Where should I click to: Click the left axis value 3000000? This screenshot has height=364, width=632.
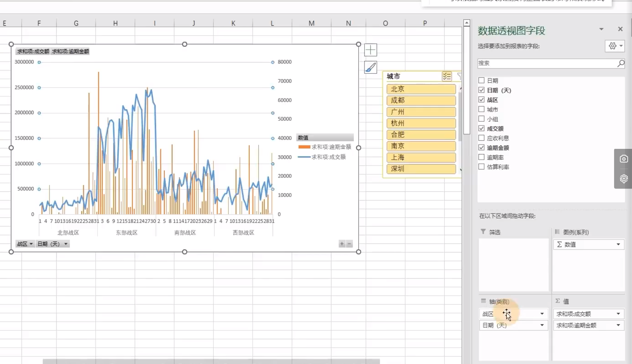point(24,62)
